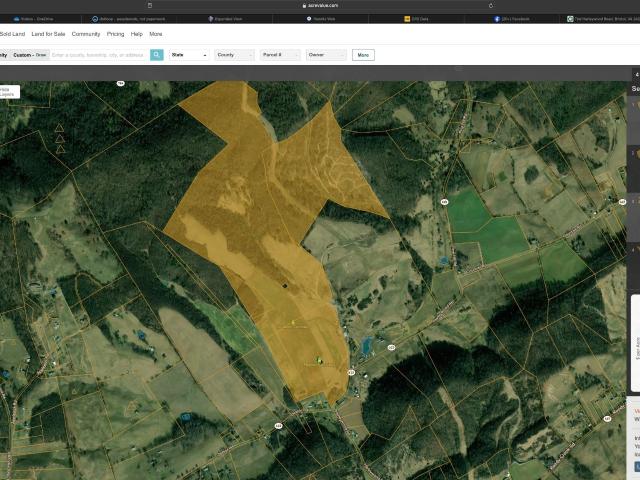The width and height of the screenshot is (640, 480).
Task: Click the More filters button
Action: [x=363, y=55]
